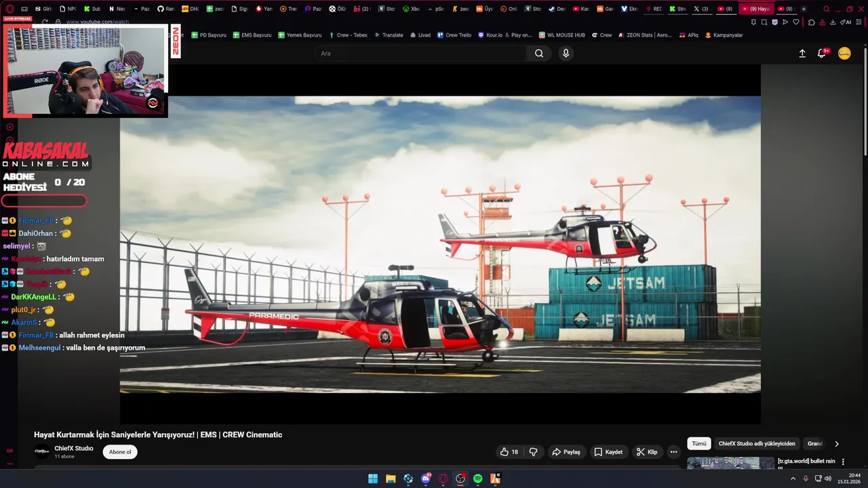This screenshot has height=488, width=868.
Task: Open browser snapshot tool icon
Action: 764,22
